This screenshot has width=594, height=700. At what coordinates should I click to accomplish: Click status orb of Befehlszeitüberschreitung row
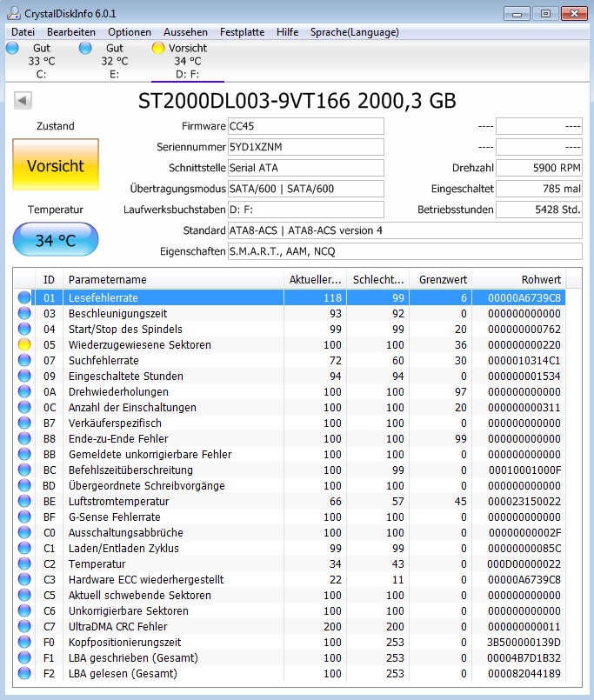(x=24, y=470)
